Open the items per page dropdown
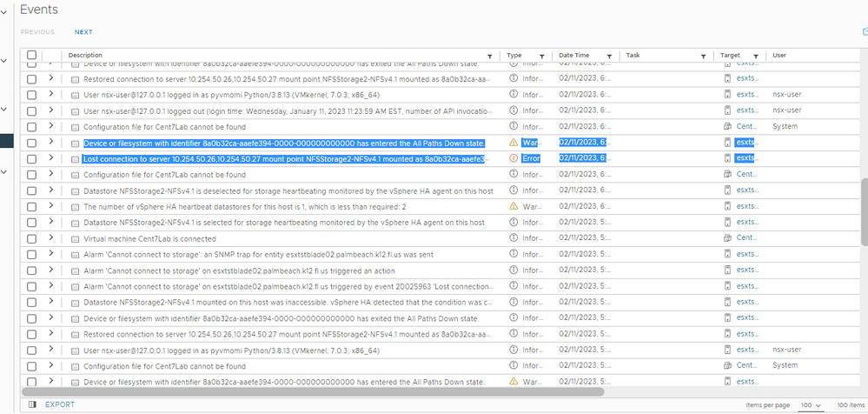Image resolution: width=868 pixels, height=414 pixels. 807,405
